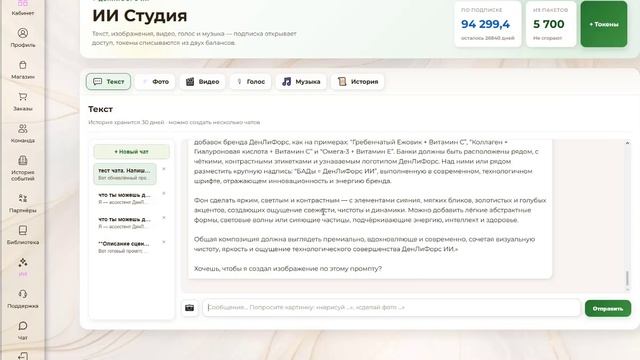Switch to the Текст tab
This screenshot has height=360, width=640.
point(109,82)
